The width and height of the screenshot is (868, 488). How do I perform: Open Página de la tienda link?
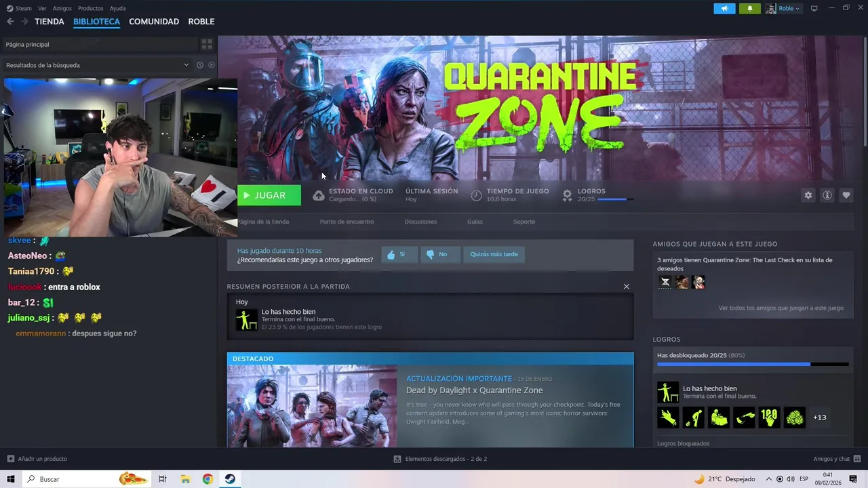(263, 222)
